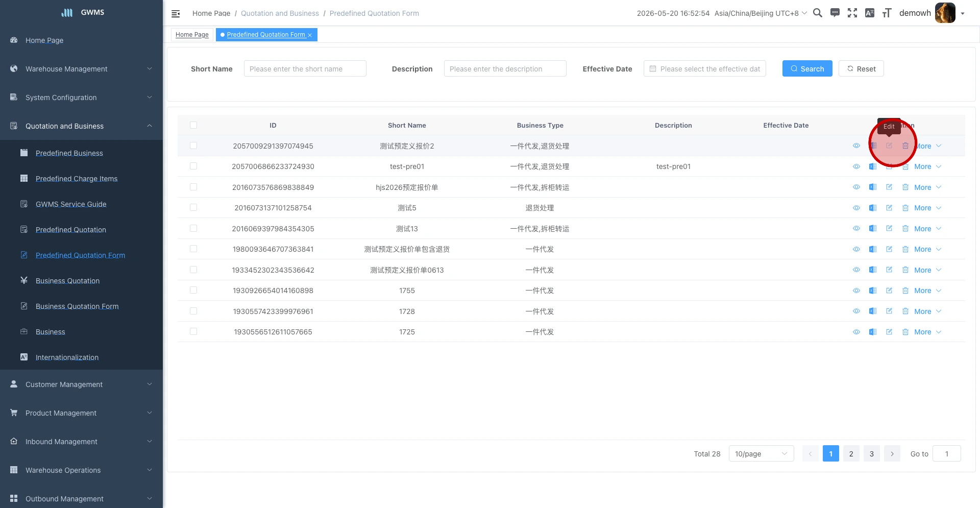Open the user account dropdown caret
This screenshot has height=508, width=980.
tap(963, 14)
